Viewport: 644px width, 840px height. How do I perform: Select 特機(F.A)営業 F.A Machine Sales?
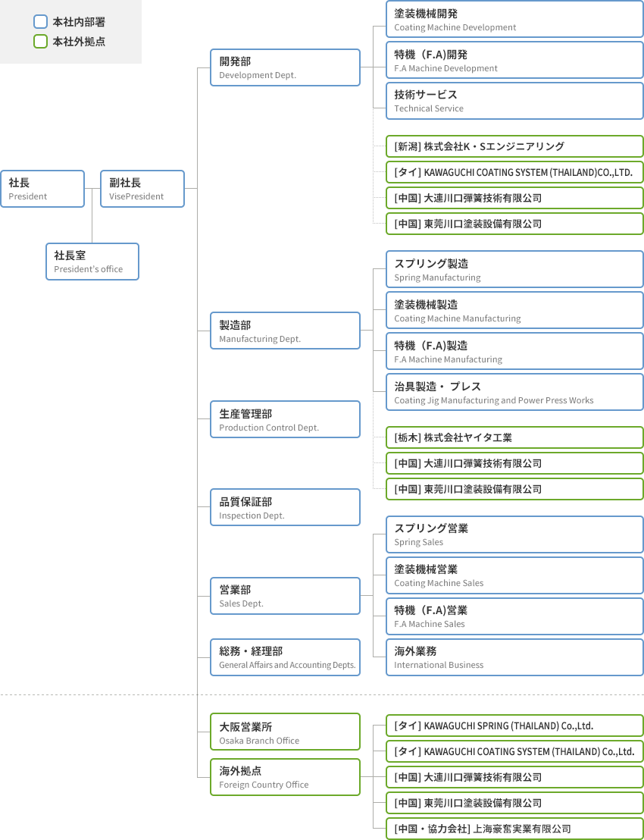[x=514, y=616]
